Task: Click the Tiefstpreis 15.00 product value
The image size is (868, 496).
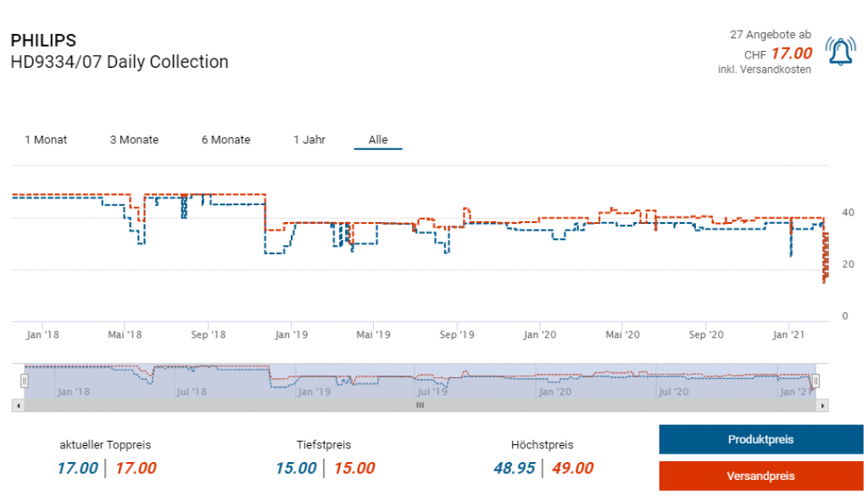Action: coord(296,468)
